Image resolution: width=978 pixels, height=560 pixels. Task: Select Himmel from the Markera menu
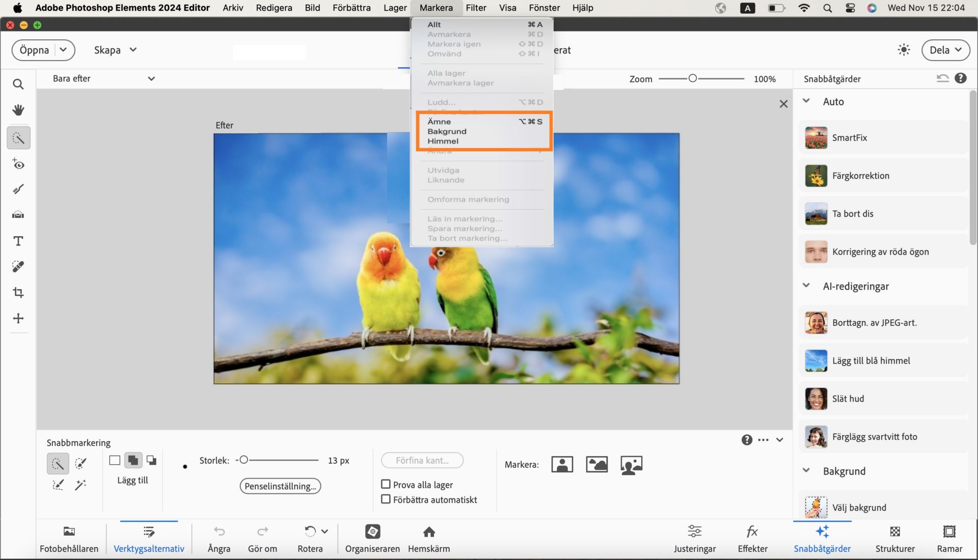tap(443, 141)
